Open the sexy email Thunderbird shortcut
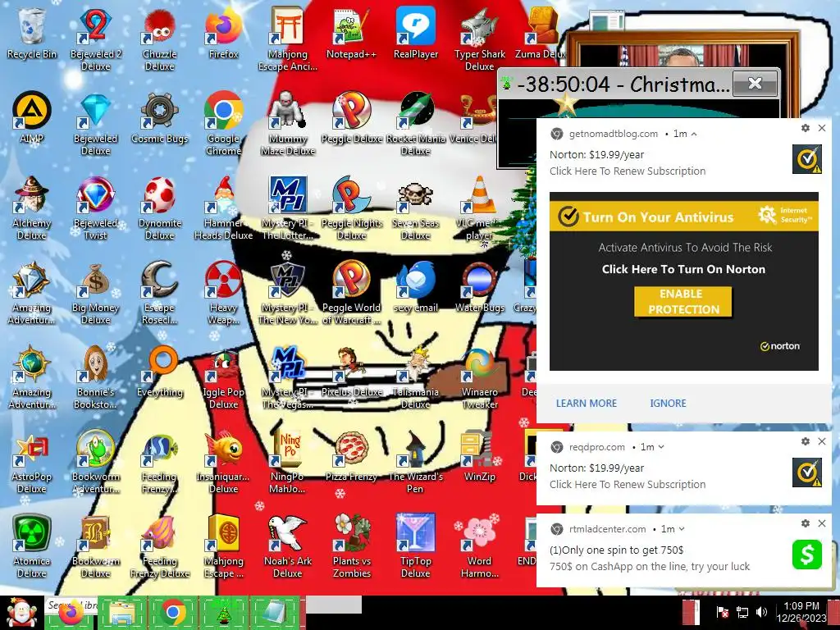Image resolution: width=840 pixels, height=630 pixels. [416, 287]
